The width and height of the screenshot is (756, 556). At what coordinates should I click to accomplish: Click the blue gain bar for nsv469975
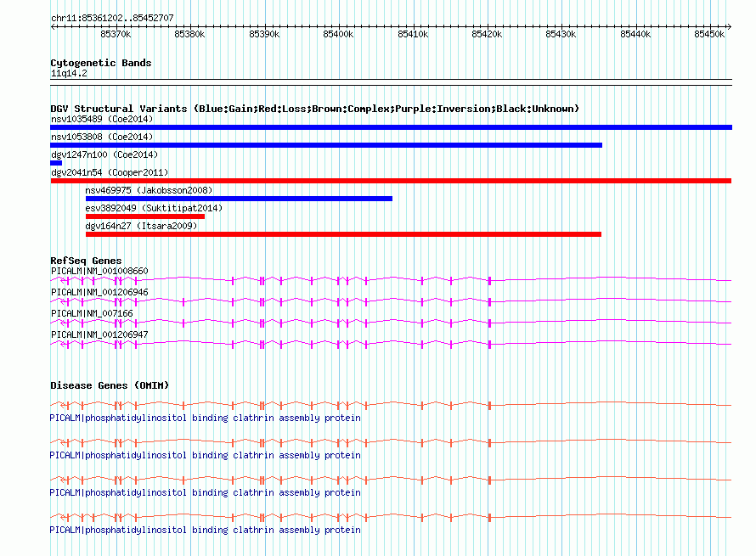coord(239,199)
